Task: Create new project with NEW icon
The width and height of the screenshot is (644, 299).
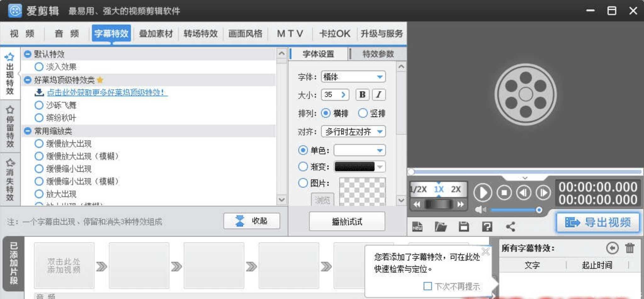Action: (417, 227)
